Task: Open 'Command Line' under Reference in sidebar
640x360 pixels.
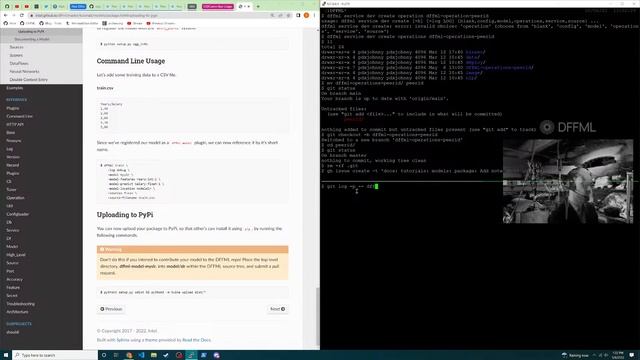Action: point(19,116)
